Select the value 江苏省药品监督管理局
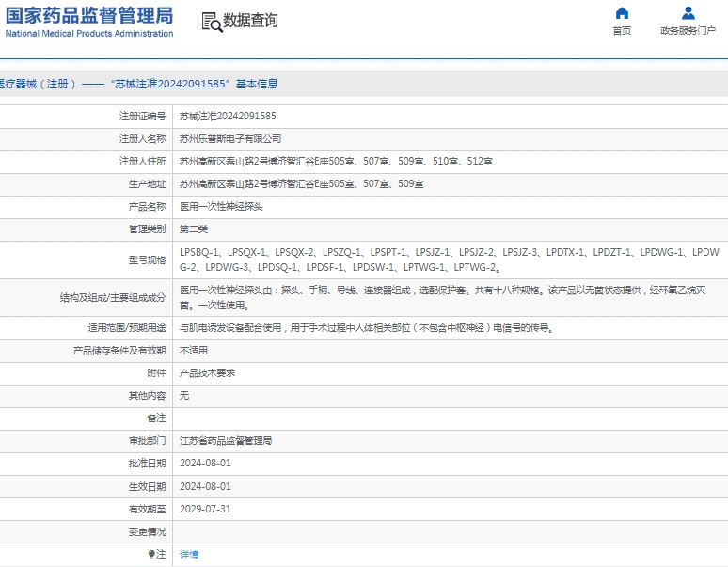Screen dimensions: 728x567 point(226,441)
